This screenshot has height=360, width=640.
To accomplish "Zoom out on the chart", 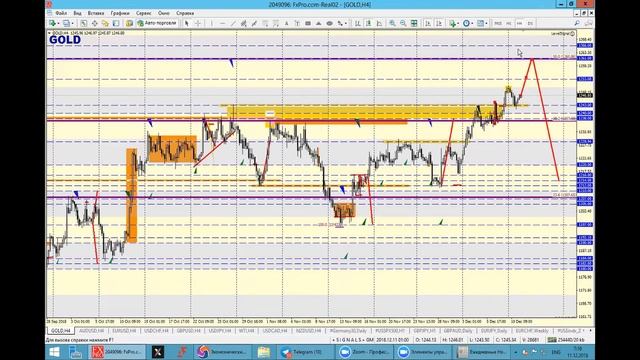I will (403, 23).
